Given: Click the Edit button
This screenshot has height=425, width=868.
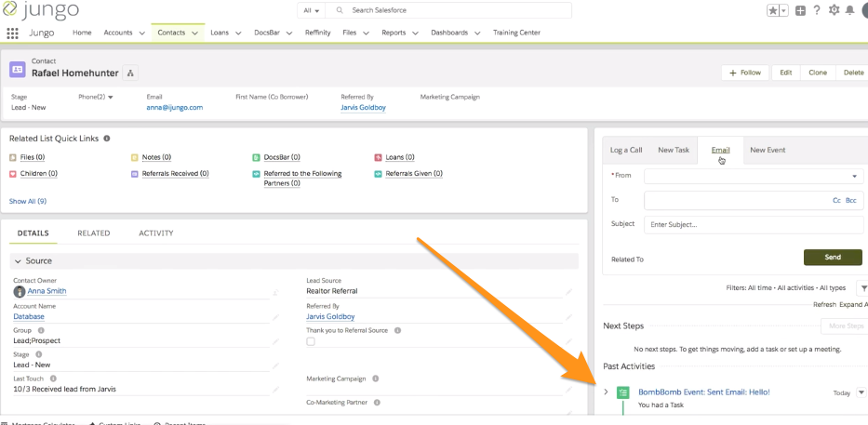Looking at the screenshot, I should [x=785, y=73].
